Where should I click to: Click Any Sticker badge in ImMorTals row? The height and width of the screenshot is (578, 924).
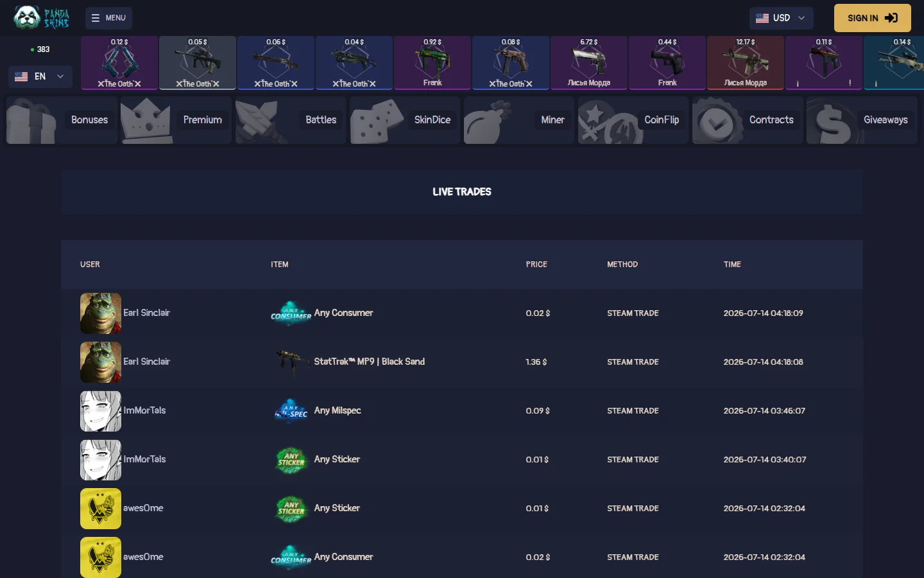point(291,460)
